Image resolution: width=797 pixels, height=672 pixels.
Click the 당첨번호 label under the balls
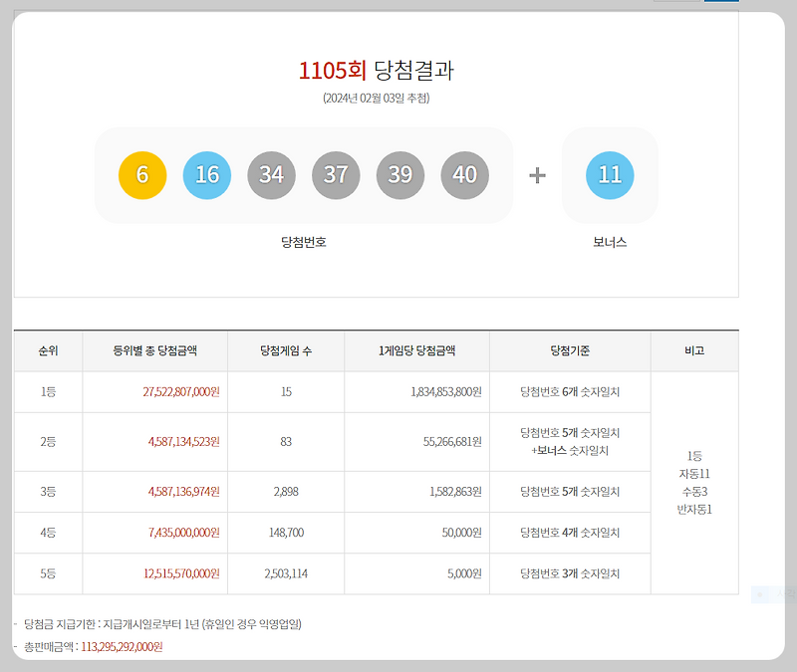(304, 242)
